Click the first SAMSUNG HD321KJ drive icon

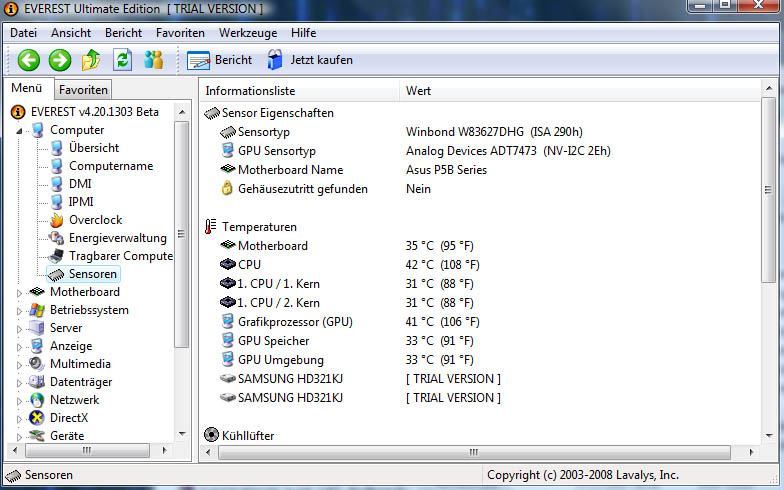[x=228, y=378]
